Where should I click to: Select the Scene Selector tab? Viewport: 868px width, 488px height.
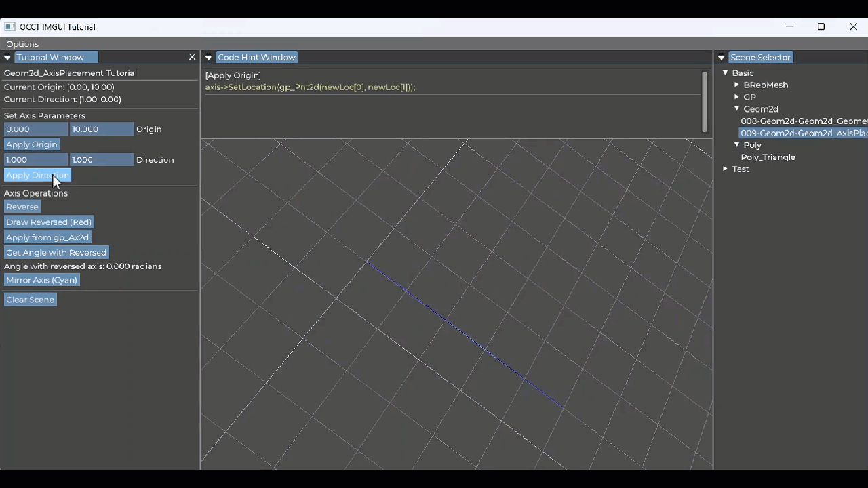pos(761,58)
